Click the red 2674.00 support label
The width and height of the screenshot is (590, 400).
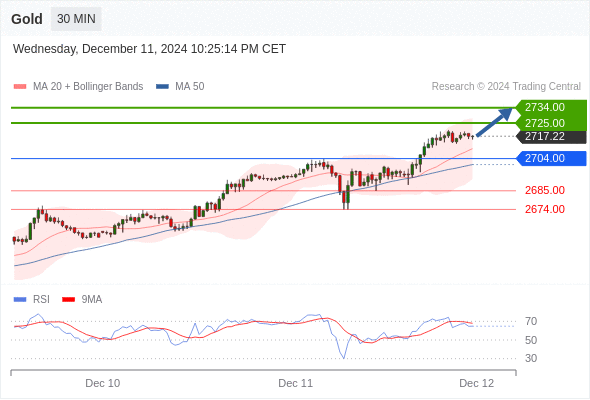[x=545, y=209]
